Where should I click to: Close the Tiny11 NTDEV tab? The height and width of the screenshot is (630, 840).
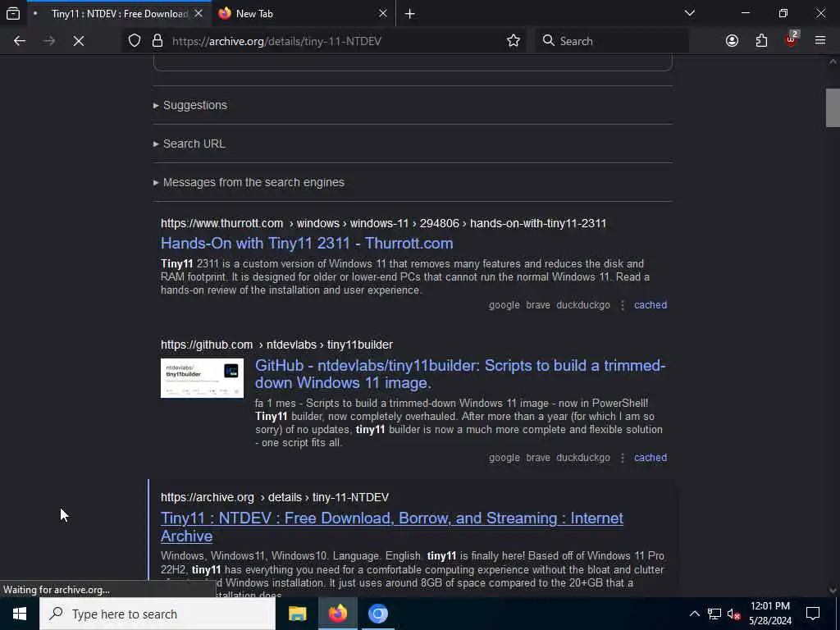[199, 13]
